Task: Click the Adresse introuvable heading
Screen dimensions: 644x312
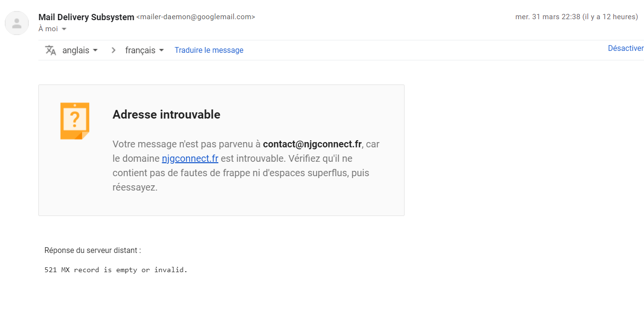Action: click(x=166, y=114)
